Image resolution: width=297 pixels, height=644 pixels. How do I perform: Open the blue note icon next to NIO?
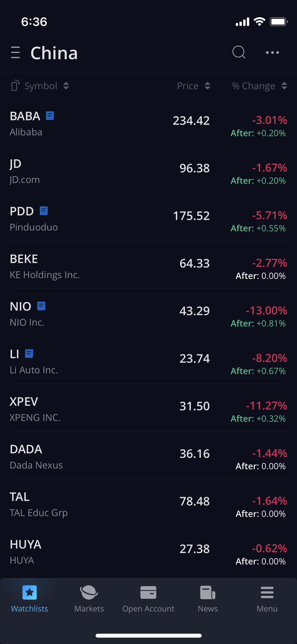click(41, 306)
